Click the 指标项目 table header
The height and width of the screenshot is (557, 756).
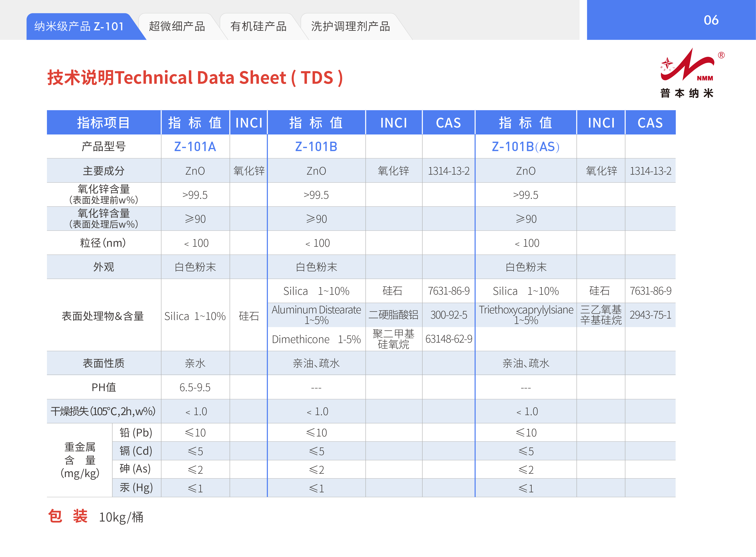click(104, 123)
